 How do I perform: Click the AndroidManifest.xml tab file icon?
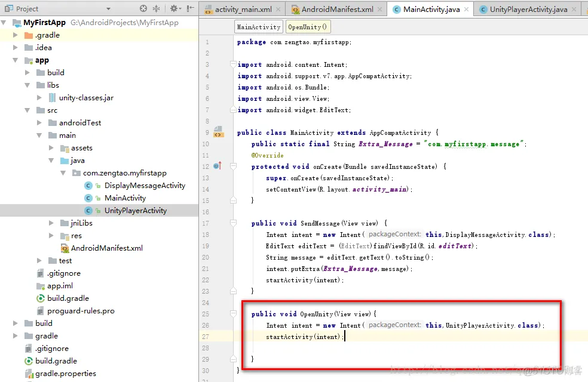(x=295, y=10)
